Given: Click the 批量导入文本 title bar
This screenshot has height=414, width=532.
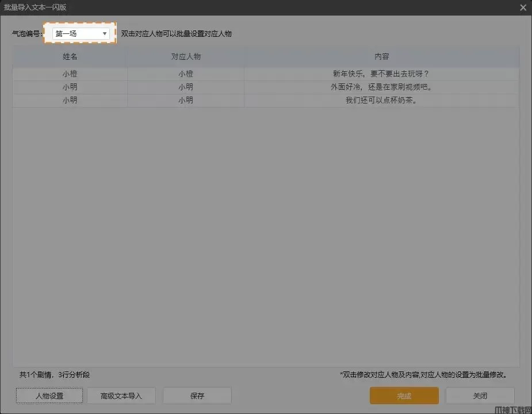Looking at the screenshot, I should coord(230,7).
